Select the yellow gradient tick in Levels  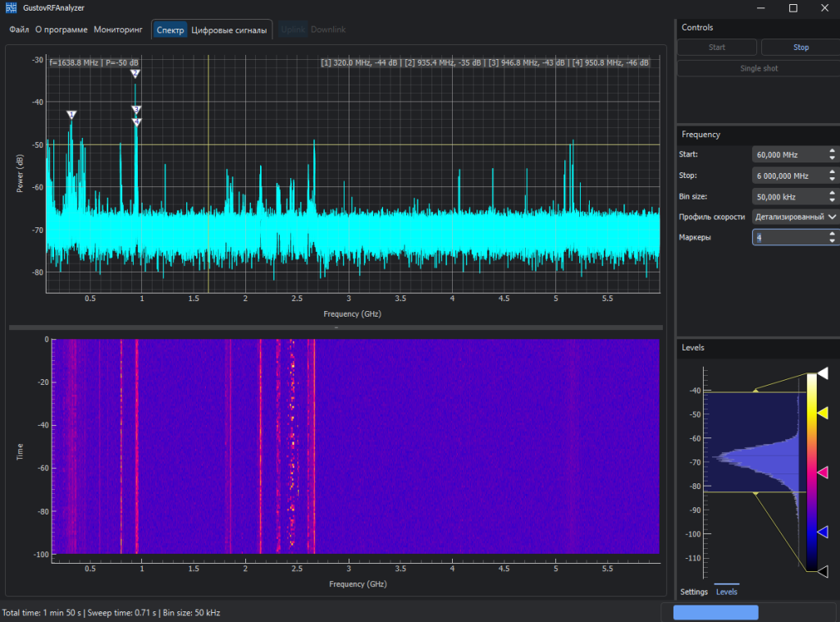tap(823, 414)
